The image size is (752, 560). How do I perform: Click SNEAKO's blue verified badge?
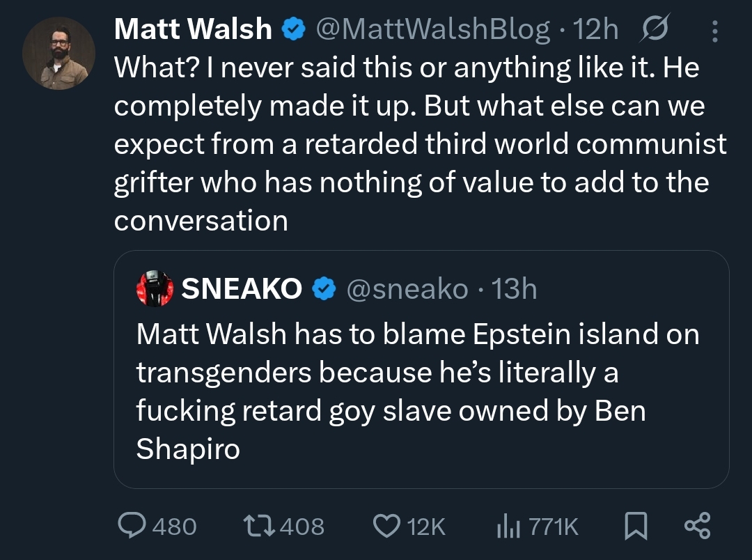[323, 289]
